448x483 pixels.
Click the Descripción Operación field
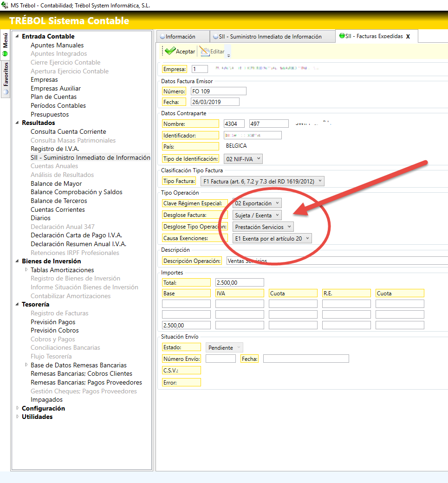337,261
